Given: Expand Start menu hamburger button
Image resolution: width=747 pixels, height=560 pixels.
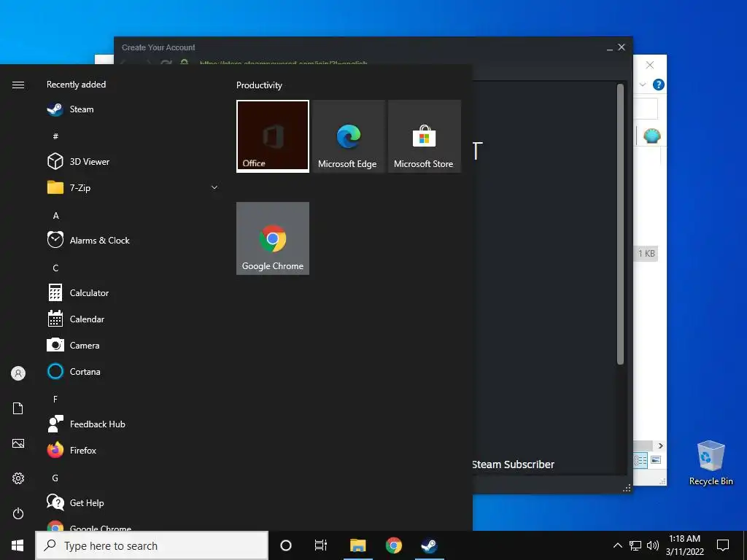Looking at the screenshot, I should (18, 85).
